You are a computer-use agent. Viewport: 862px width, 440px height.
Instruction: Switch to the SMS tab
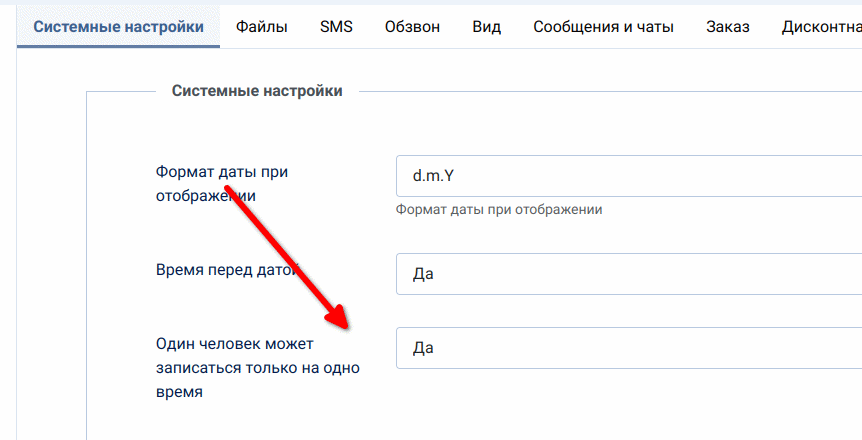click(336, 27)
